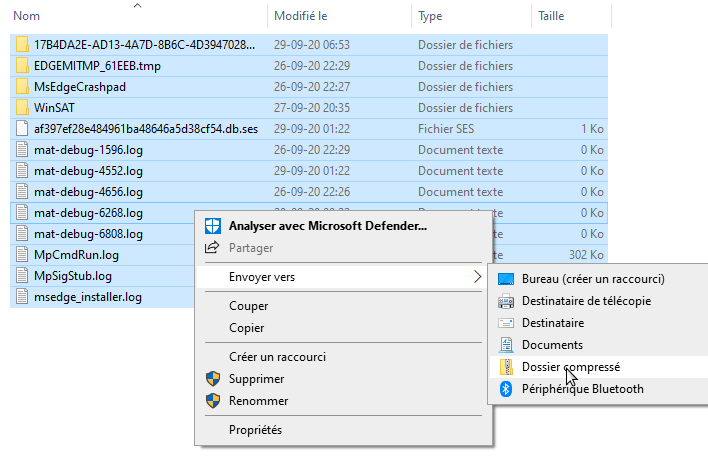Click MpCmdRun.log file icon

[x=22, y=255]
